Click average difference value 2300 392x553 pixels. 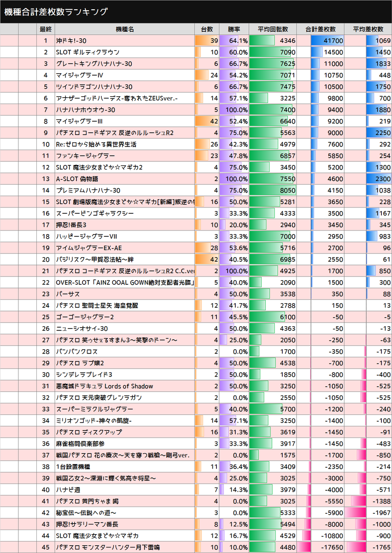[383, 179]
